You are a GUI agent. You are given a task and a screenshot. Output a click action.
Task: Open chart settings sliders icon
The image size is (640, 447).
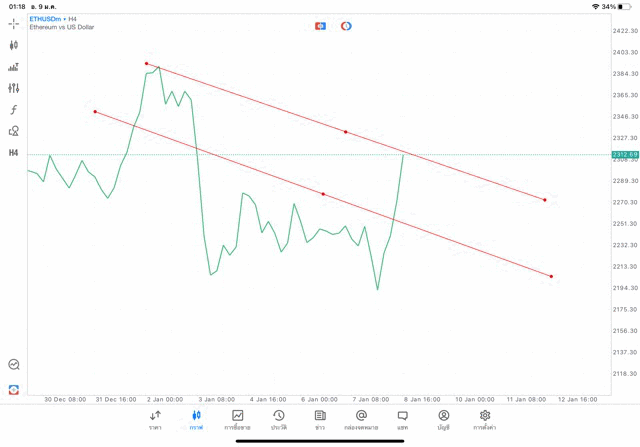click(14, 89)
